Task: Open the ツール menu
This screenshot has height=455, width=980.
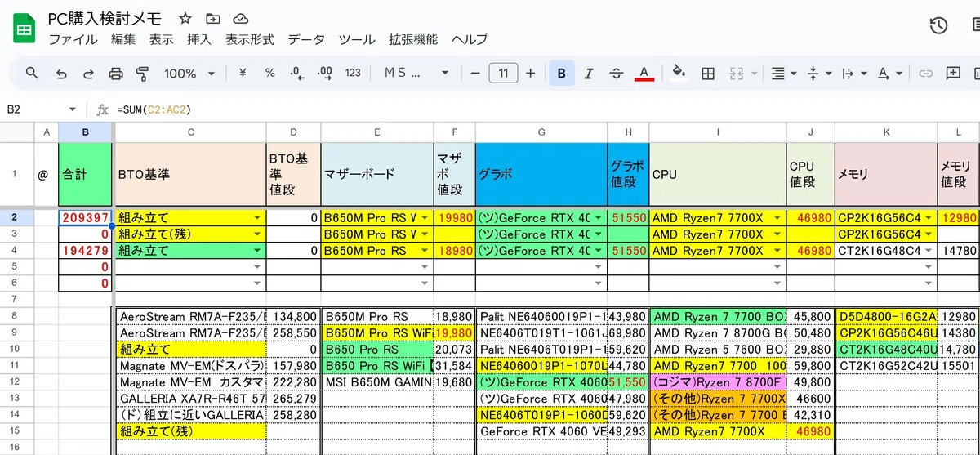Action: (x=357, y=39)
